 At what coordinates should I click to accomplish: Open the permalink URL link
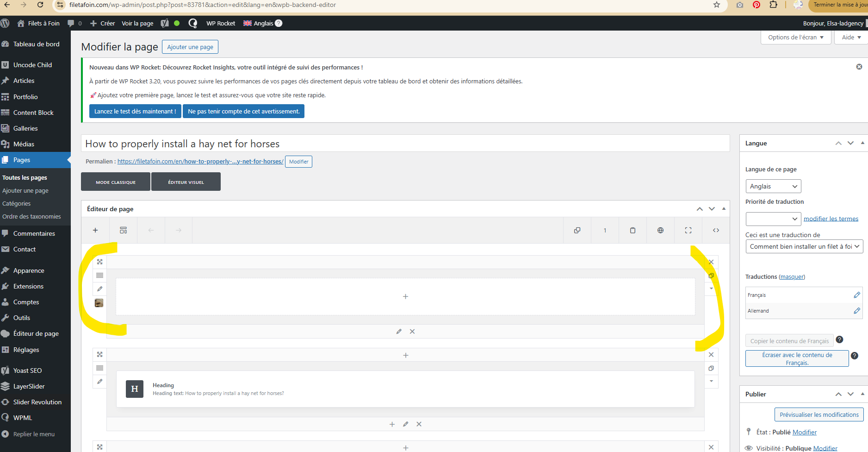click(x=200, y=161)
